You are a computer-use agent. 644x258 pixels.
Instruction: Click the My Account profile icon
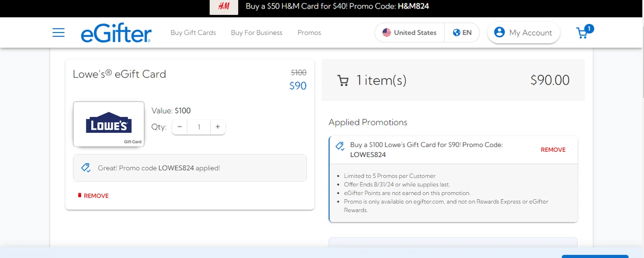pyautogui.click(x=499, y=33)
